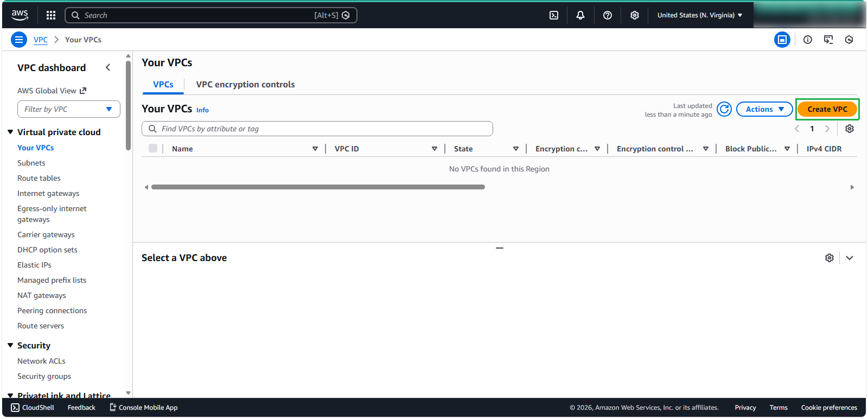This screenshot has width=868, height=419.
Task: Switch to VPC encryption controls tab
Action: click(245, 85)
